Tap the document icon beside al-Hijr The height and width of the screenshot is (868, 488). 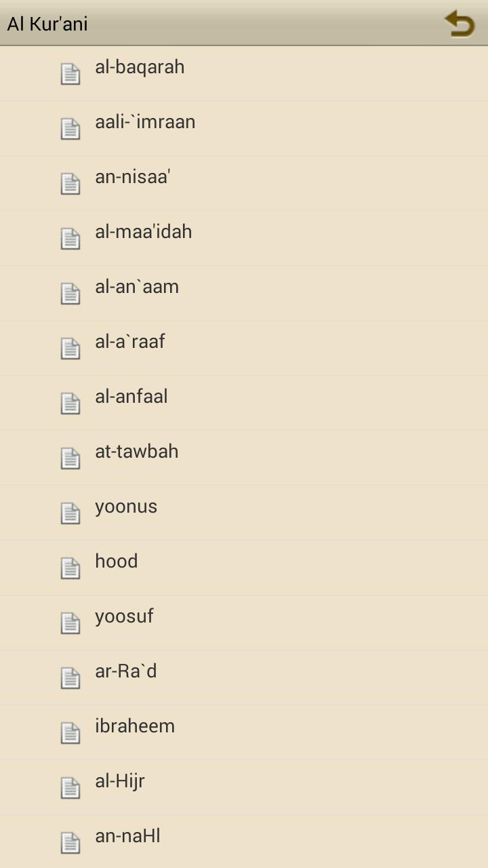(70, 788)
